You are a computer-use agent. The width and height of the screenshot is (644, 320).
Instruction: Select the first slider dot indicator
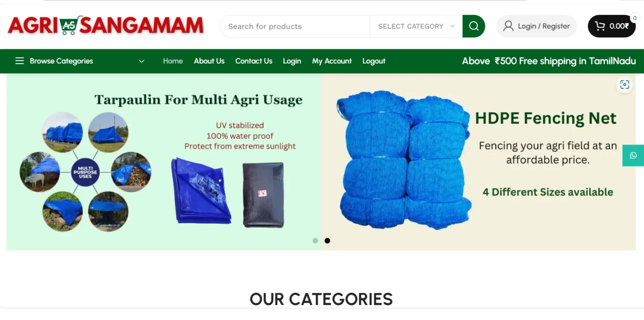point(315,241)
